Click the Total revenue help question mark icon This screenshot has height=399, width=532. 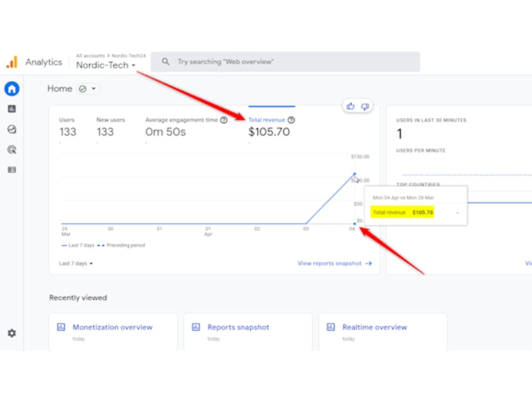(x=291, y=120)
